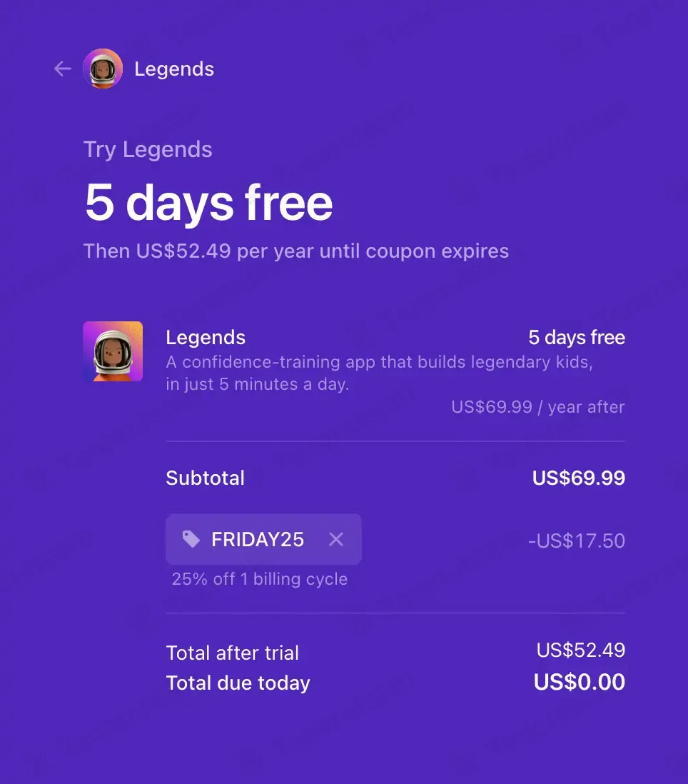Click the Legends product title
The image size is (688, 784).
[x=206, y=338]
